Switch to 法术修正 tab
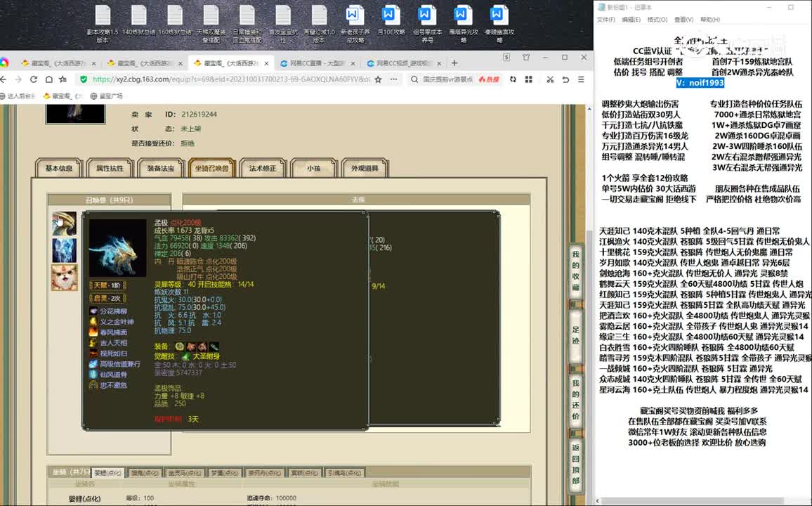Screen dimensions: 812x506 tap(263, 169)
